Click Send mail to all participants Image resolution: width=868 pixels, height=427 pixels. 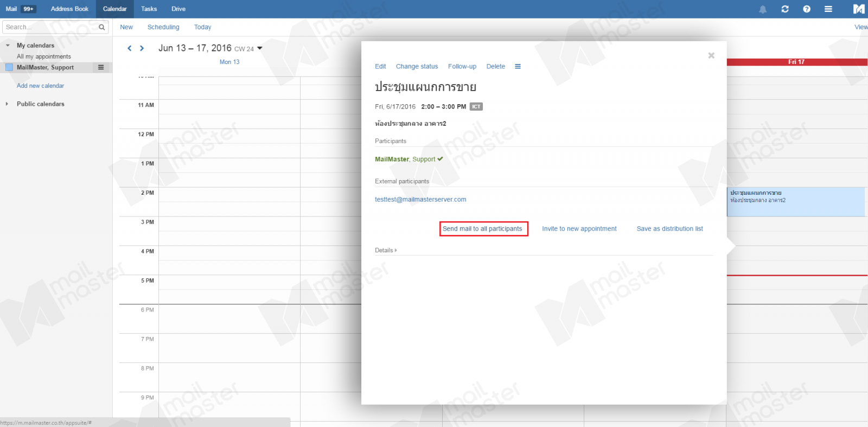(x=482, y=229)
